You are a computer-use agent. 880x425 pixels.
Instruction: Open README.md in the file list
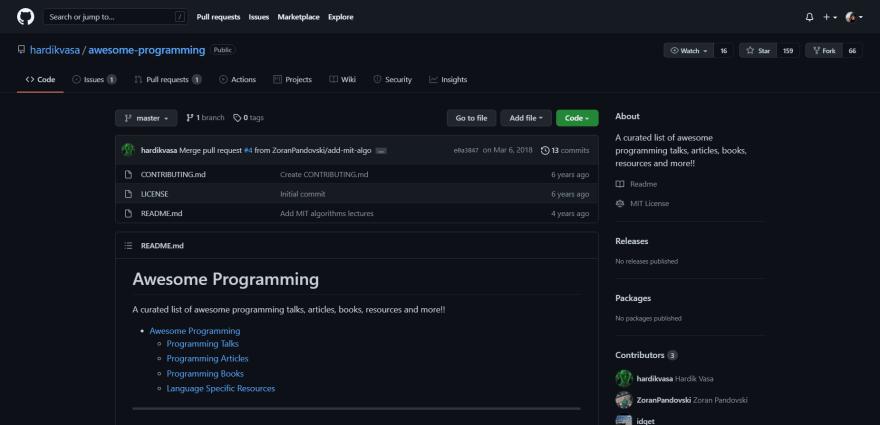161,213
